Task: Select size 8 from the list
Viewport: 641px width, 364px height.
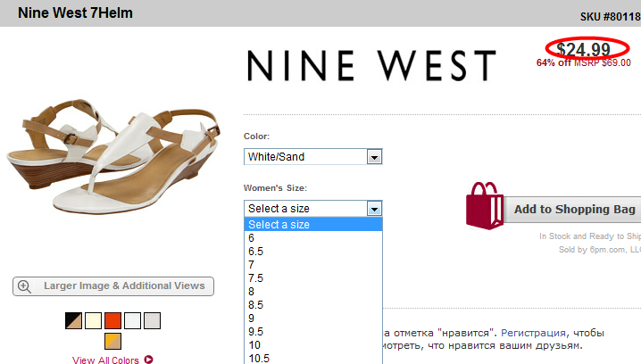Action: (x=313, y=292)
